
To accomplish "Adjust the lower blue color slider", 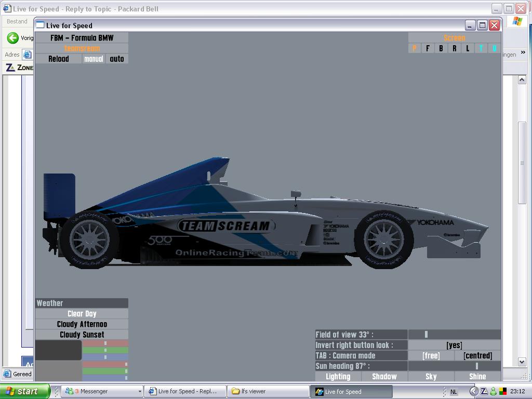I will point(105,378).
